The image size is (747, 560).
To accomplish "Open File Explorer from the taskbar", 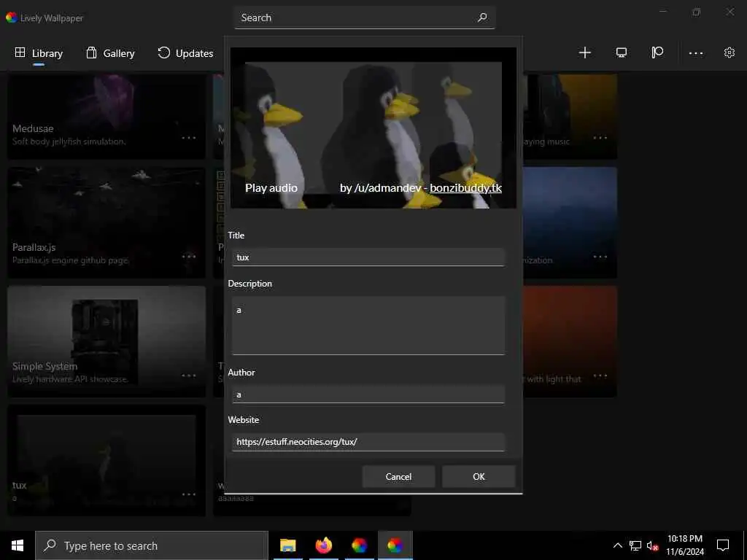I will point(287,545).
